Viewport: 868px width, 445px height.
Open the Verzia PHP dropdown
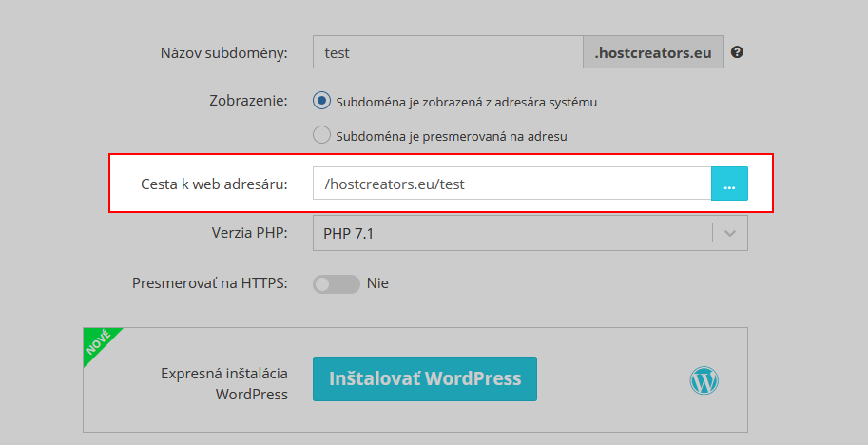tap(530, 233)
